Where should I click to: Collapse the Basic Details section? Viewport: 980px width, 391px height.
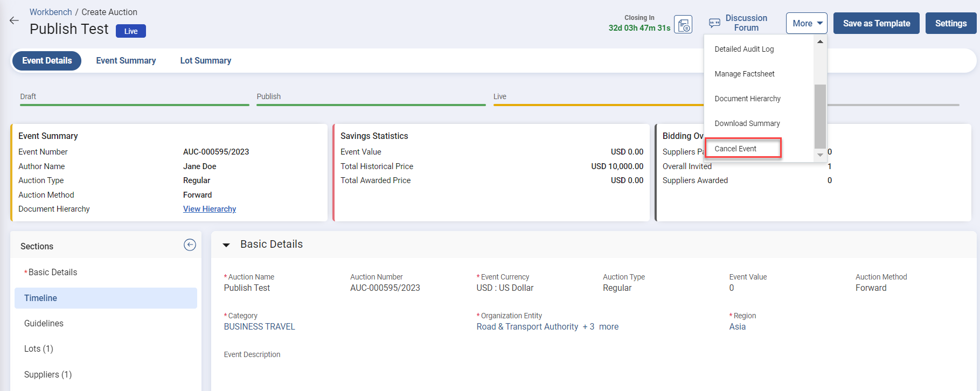click(x=226, y=245)
